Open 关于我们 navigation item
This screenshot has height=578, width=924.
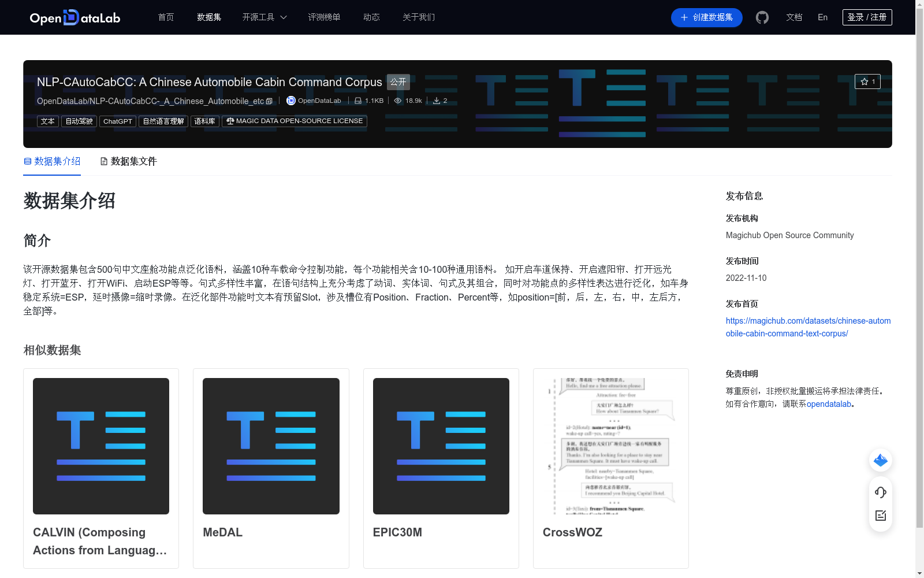(419, 17)
